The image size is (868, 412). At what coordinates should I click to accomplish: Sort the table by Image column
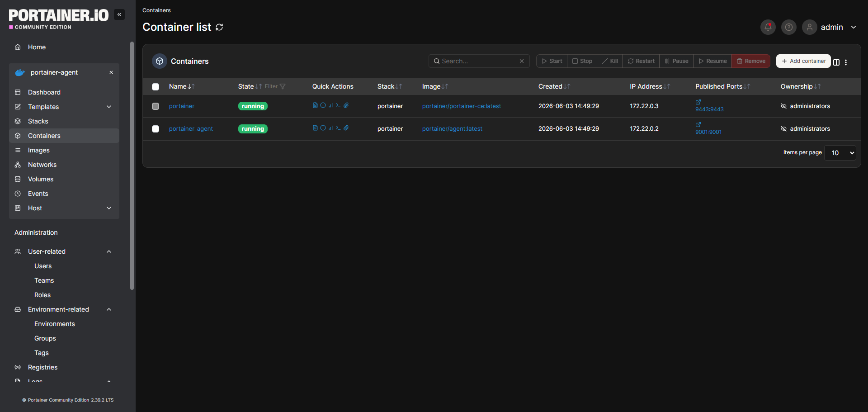click(435, 86)
